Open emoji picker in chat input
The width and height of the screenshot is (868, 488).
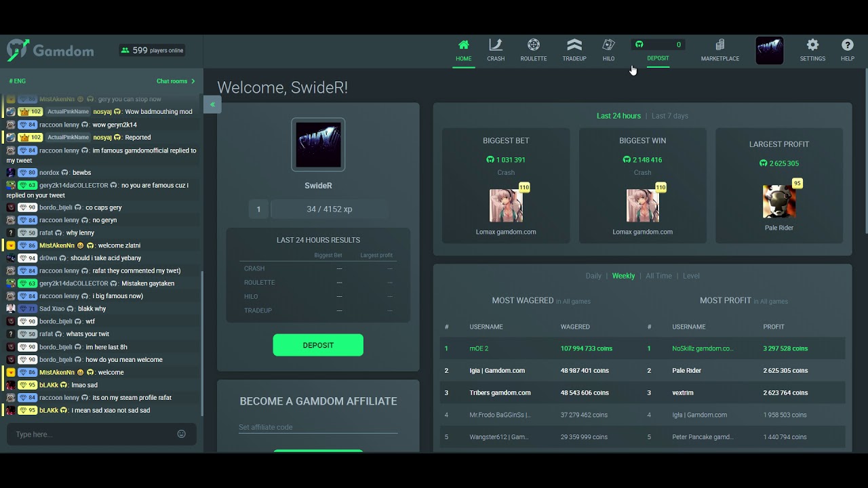point(181,434)
